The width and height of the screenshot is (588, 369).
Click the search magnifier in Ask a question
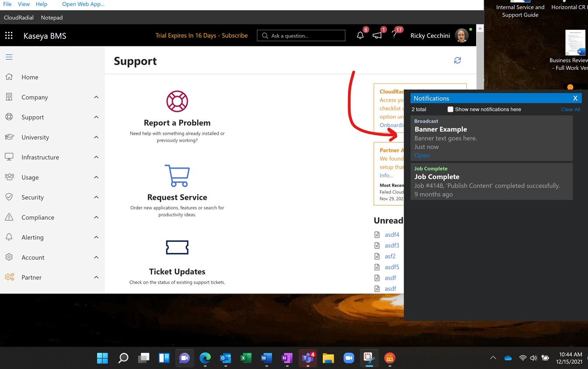(265, 36)
